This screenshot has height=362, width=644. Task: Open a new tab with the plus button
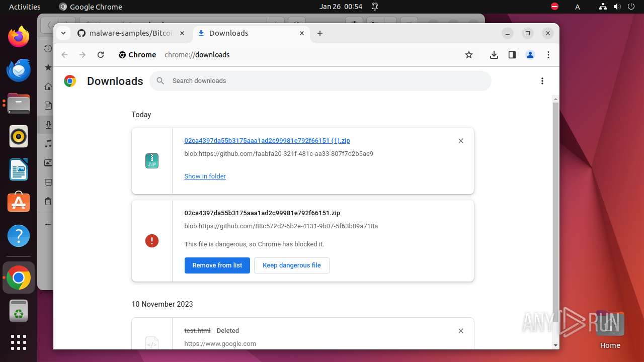pos(320,33)
